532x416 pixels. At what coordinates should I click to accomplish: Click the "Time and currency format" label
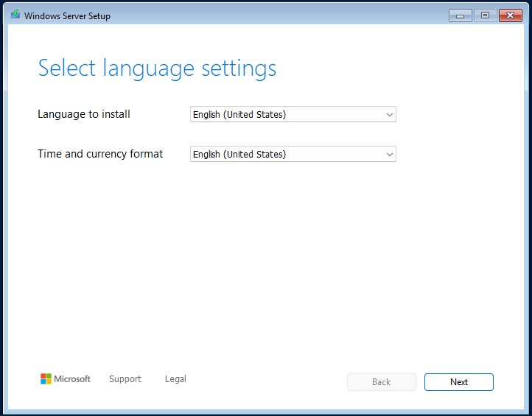(100, 154)
